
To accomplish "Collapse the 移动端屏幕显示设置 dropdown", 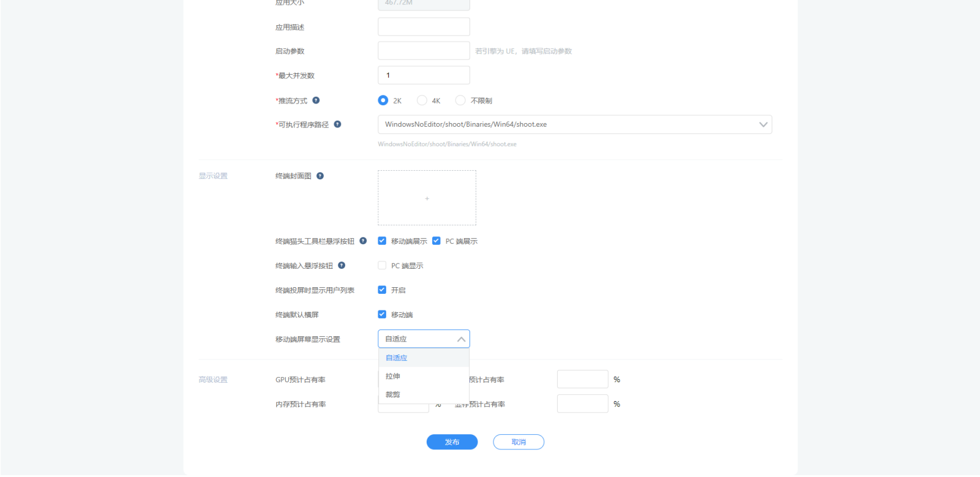I will tap(424, 339).
